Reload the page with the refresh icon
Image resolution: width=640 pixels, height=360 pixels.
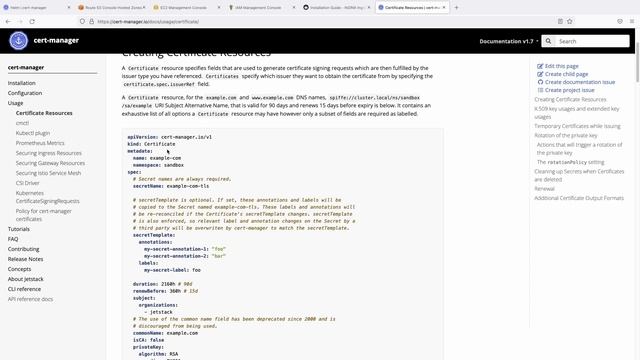coord(32,21)
